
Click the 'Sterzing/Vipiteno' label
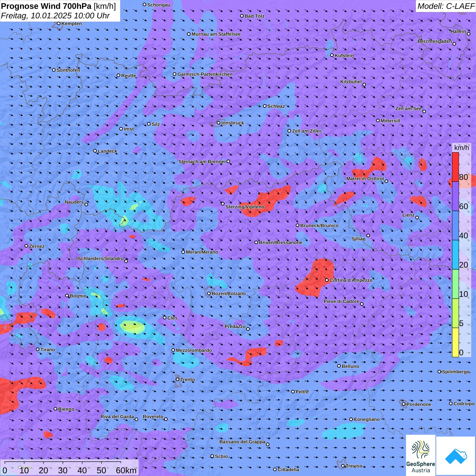coord(245,207)
